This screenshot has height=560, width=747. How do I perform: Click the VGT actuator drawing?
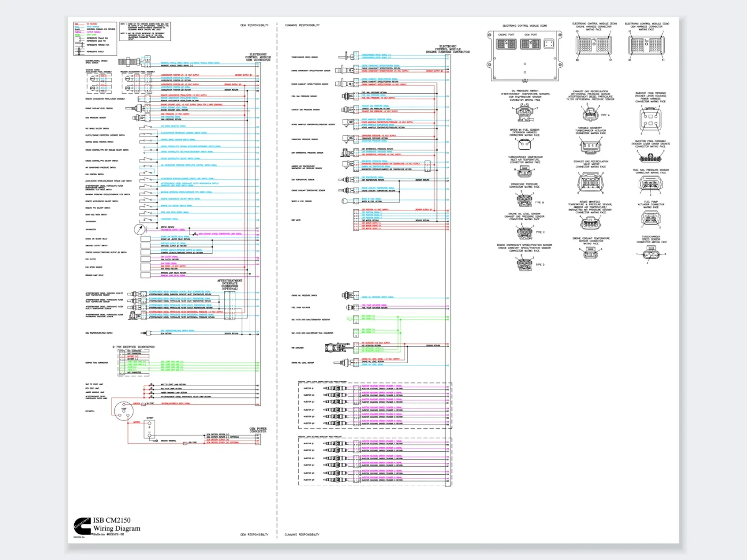(x=337, y=347)
